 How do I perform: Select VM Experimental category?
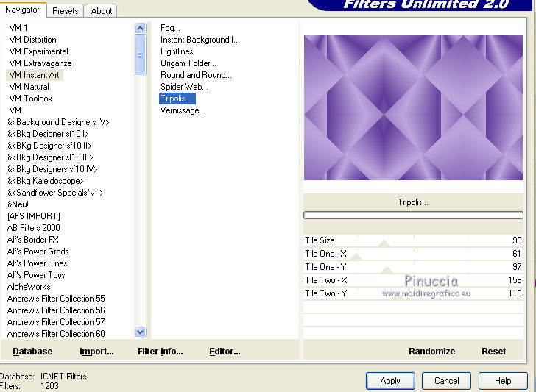point(38,51)
